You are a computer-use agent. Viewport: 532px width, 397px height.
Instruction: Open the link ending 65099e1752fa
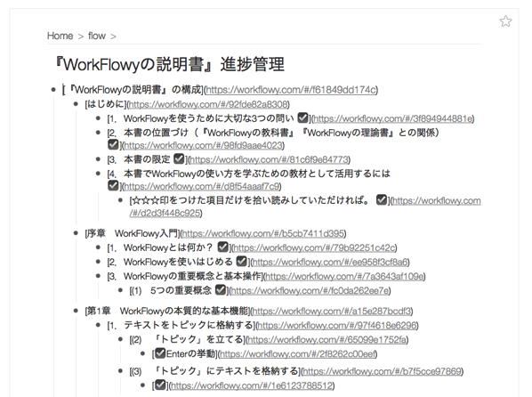(x=327, y=340)
